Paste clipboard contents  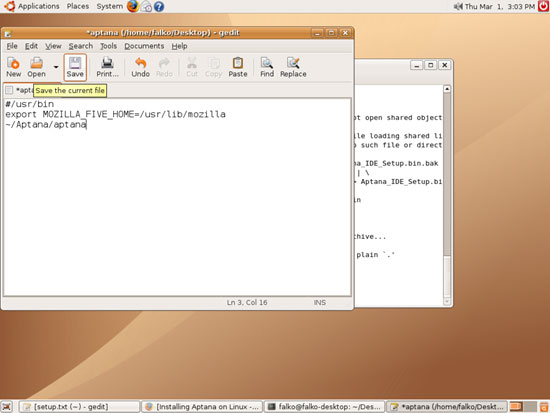(x=238, y=67)
